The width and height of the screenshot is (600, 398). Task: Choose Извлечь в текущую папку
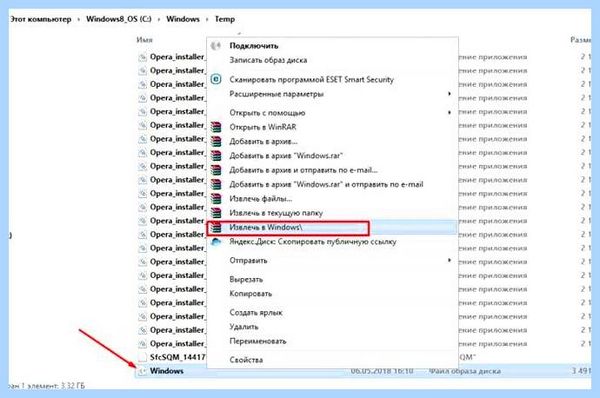[276, 213]
